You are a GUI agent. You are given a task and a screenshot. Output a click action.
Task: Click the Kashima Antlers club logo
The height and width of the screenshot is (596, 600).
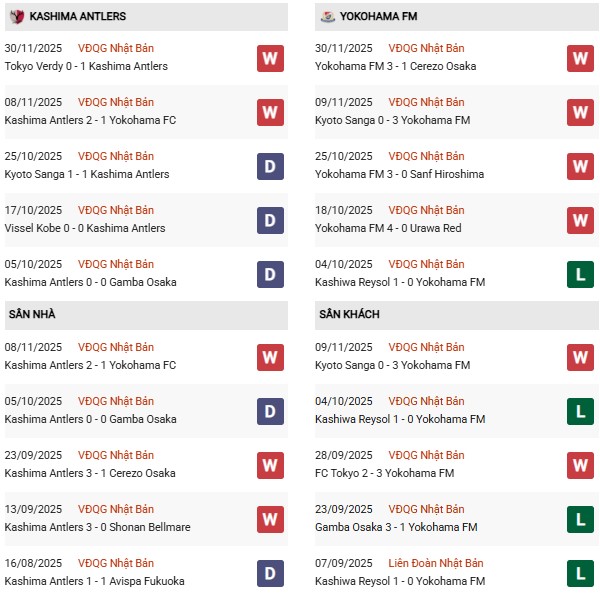point(16,16)
